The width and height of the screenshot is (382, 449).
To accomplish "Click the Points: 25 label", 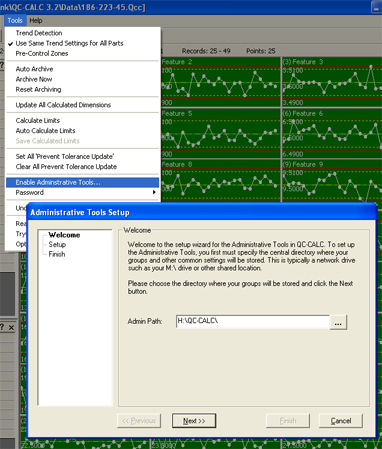I will click(261, 51).
